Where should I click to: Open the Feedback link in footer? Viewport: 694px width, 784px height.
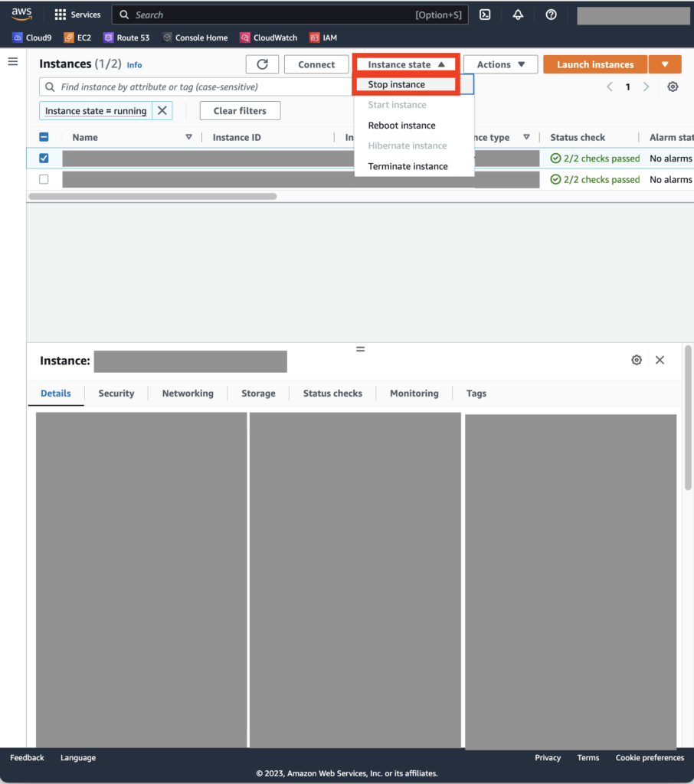click(27, 757)
